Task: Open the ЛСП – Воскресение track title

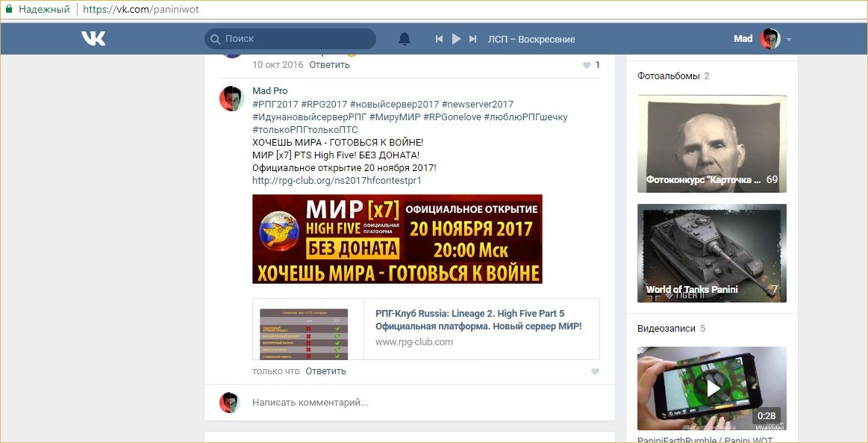Action: coord(531,40)
